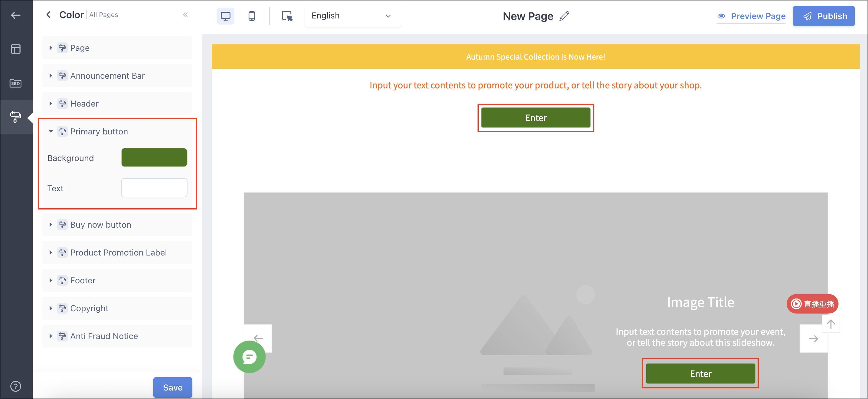Viewport: 868px width, 399px height.
Task: Open the help question mark icon
Action: pyautogui.click(x=15, y=386)
